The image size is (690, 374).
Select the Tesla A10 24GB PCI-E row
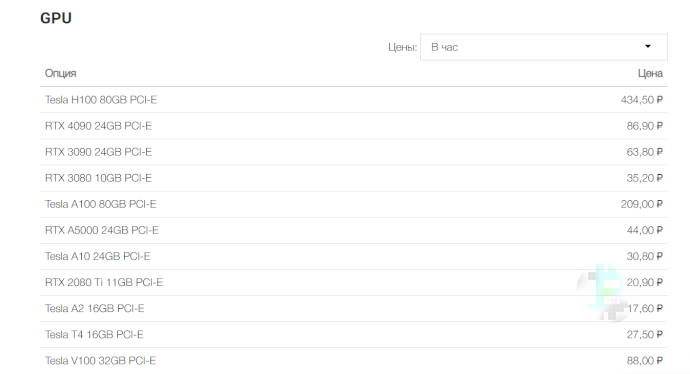tap(354, 256)
